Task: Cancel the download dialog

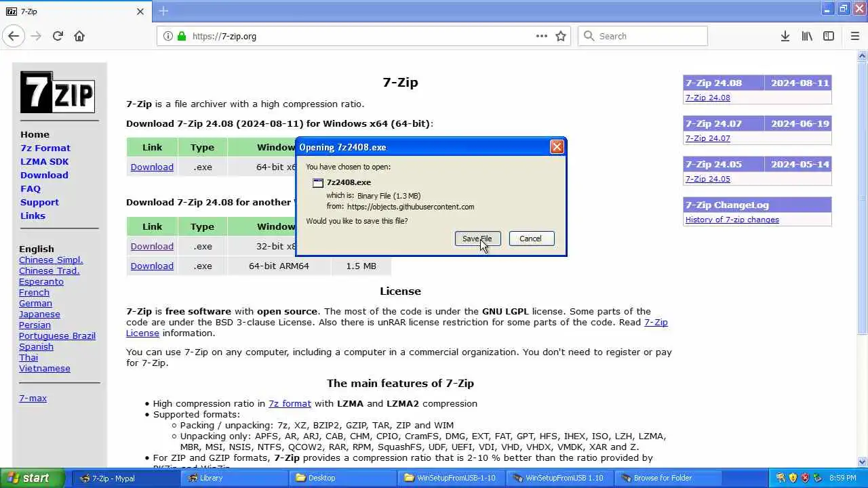Action: click(531, 239)
